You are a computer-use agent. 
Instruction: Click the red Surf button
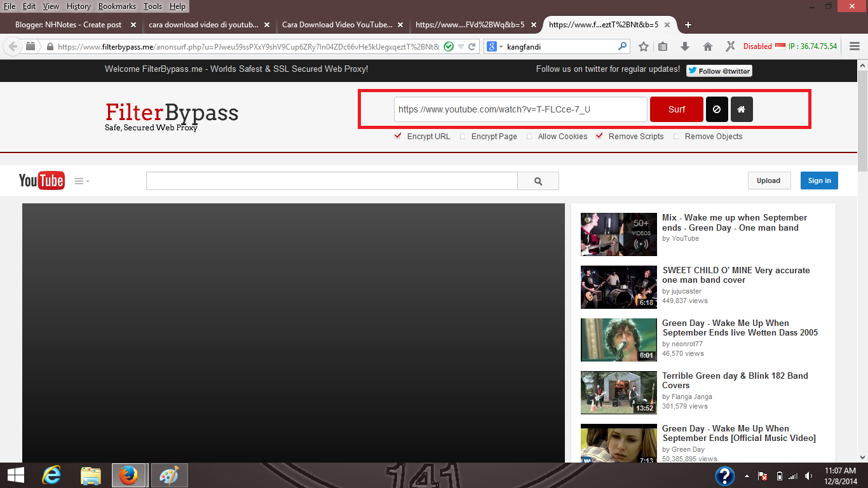point(677,109)
